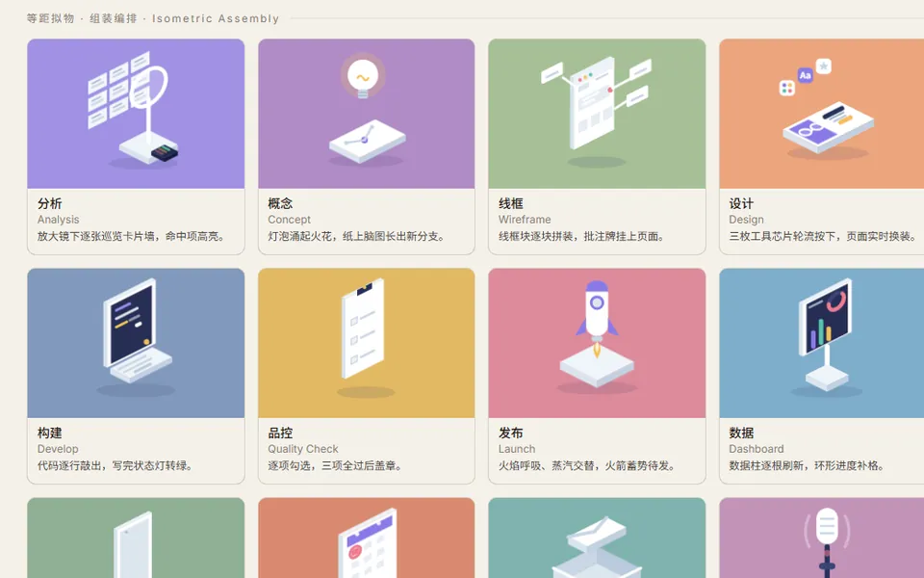
Task: Select the checklist clipboard in the Quality Check card
Action: 363,328
